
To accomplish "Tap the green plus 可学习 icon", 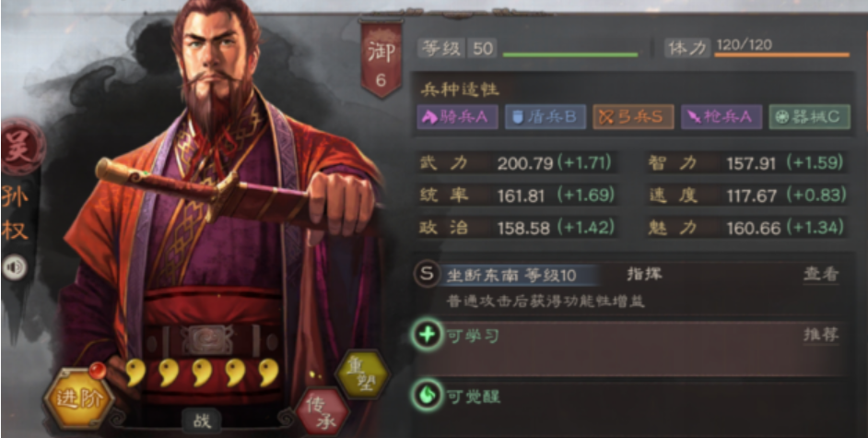I will (427, 335).
